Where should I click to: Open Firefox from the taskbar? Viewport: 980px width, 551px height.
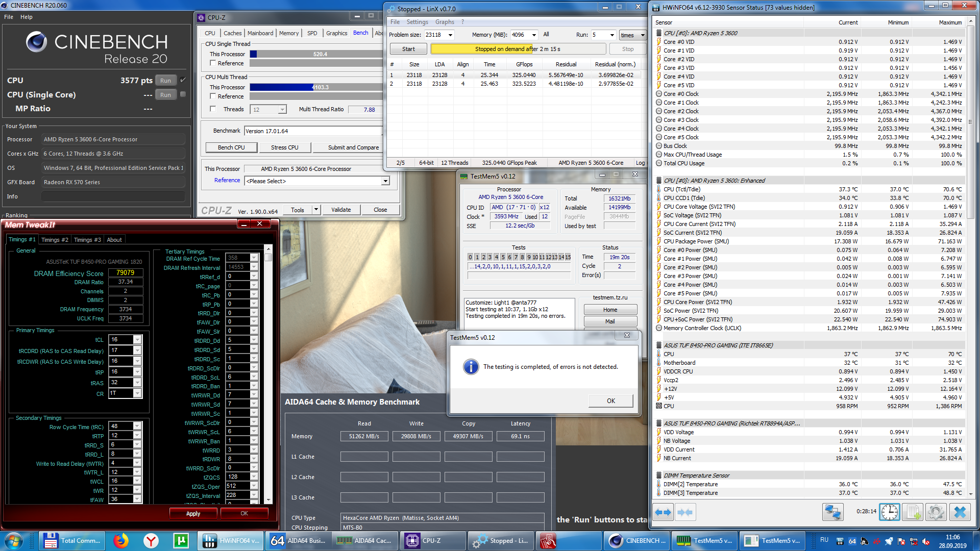[x=121, y=541]
